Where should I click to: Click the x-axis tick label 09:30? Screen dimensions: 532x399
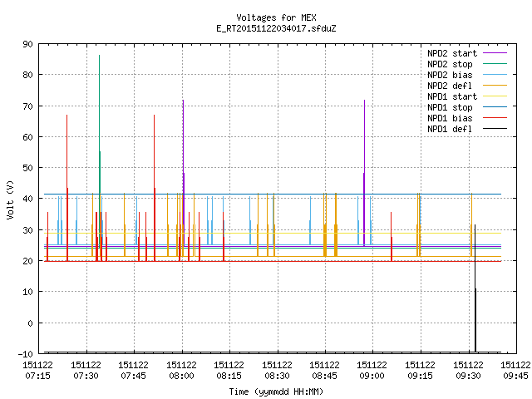tap(469, 377)
